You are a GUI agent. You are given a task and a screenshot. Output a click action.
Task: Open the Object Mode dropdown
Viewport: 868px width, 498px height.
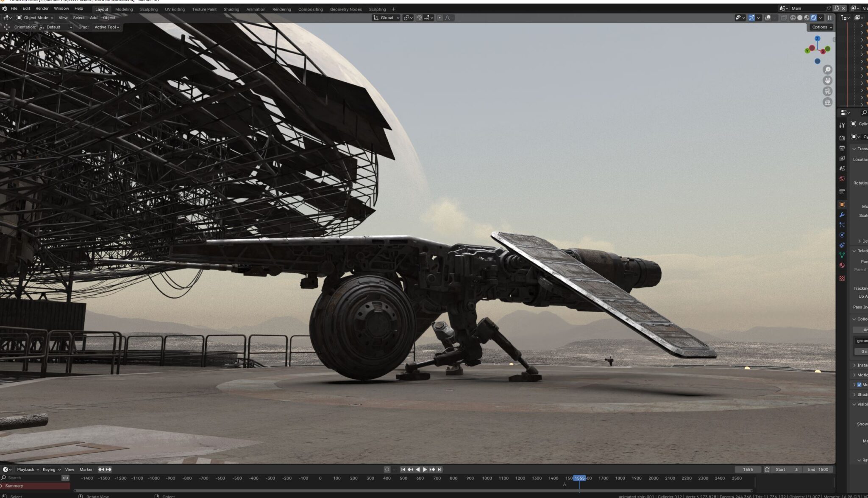coord(35,18)
